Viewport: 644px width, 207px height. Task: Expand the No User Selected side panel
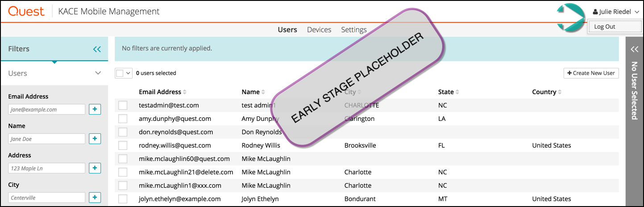click(x=634, y=50)
